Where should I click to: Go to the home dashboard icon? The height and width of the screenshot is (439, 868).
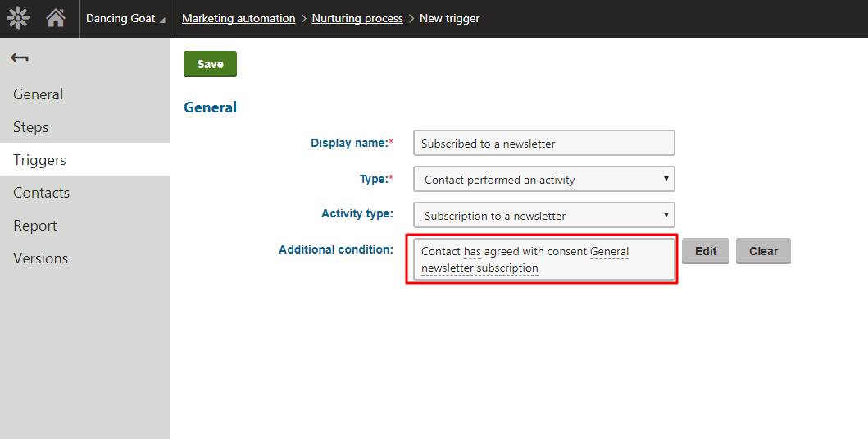click(56, 18)
